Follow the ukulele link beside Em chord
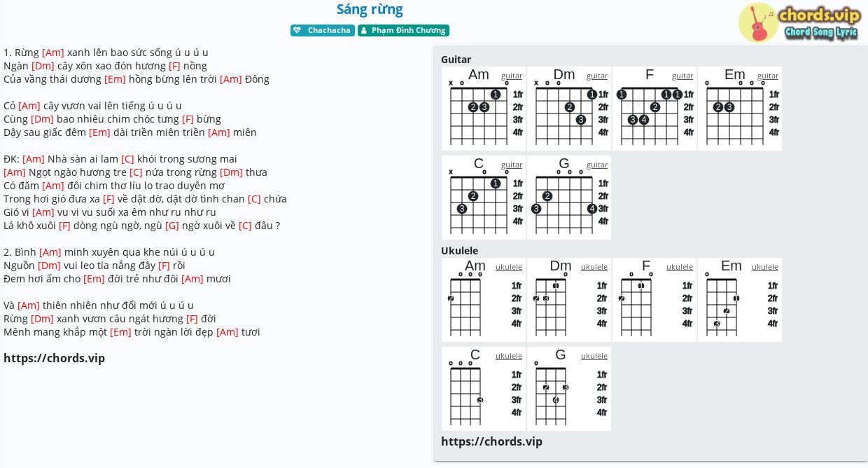 pyautogui.click(x=765, y=267)
